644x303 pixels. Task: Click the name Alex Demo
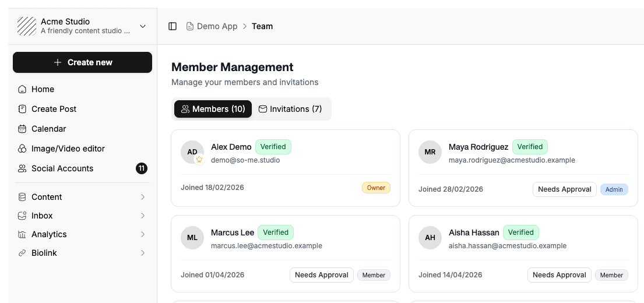[231, 147]
